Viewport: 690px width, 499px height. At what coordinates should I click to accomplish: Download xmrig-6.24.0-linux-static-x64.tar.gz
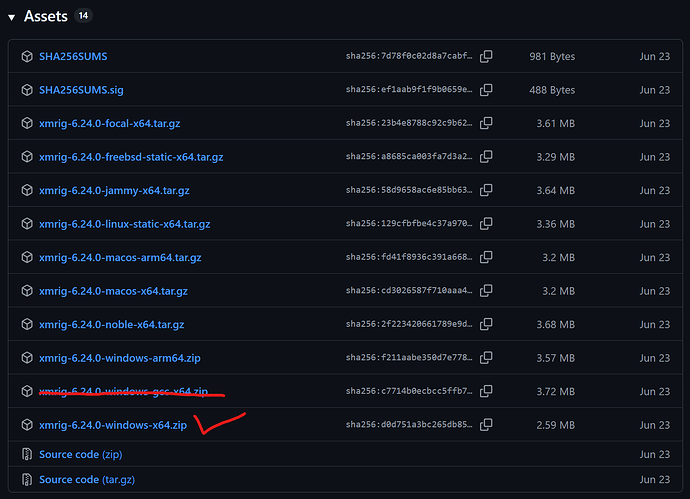click(x=124, y=224)
